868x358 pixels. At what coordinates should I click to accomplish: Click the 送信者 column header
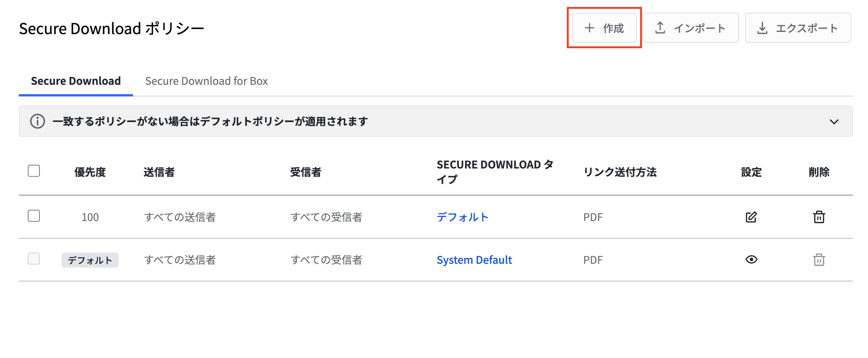pos(159,172)
